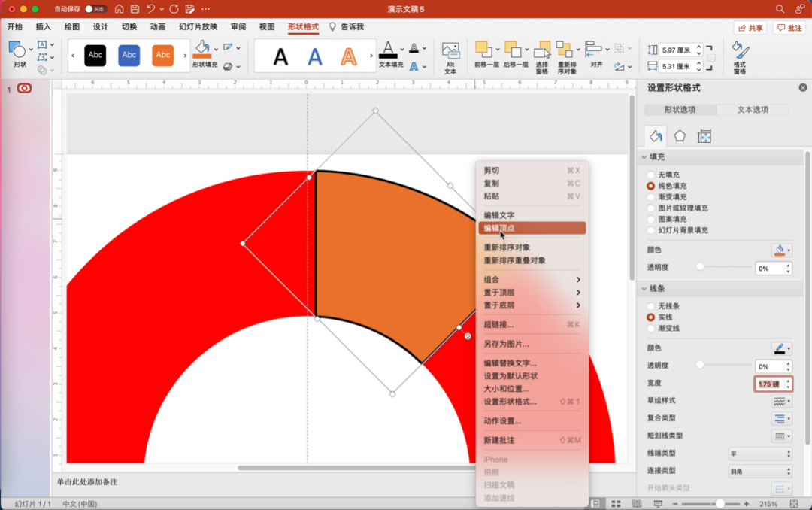Click the 重新排序对象 icon
This screenshot has height=510, width=812.
click(565, 49)
